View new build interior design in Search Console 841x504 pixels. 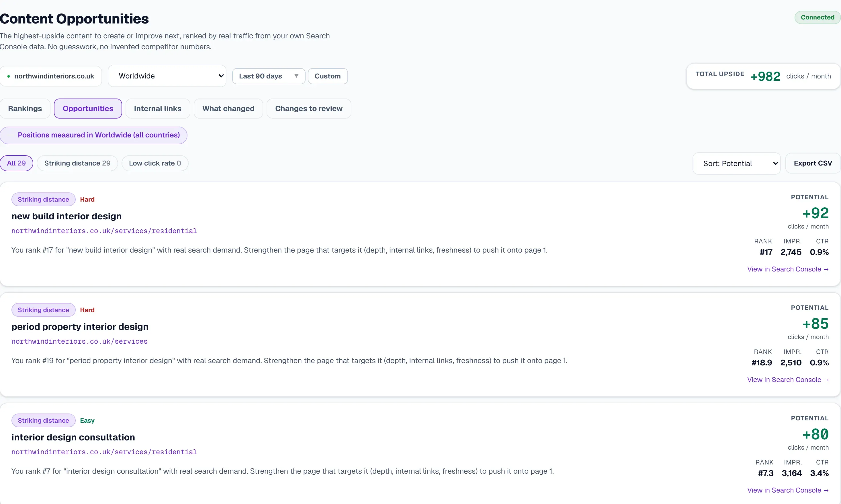pos(788,269)
